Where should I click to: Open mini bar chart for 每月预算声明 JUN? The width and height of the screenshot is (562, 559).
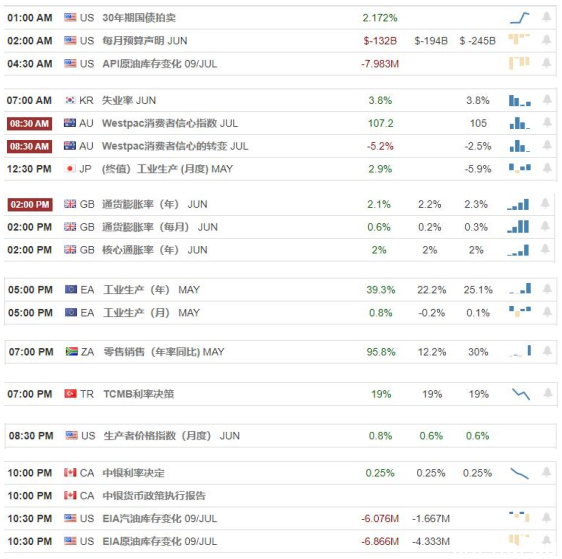[519, 39]
